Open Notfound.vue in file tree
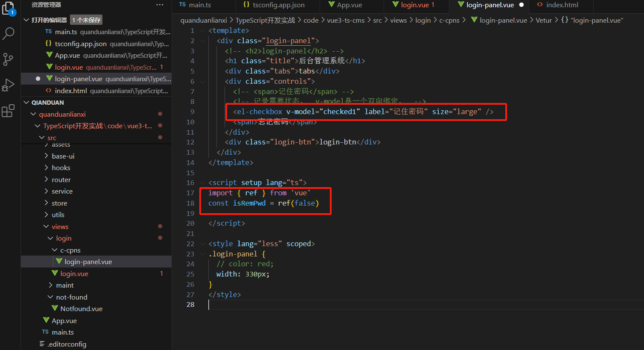This screenshot has width=644, height=350. (x=96, y=309)
